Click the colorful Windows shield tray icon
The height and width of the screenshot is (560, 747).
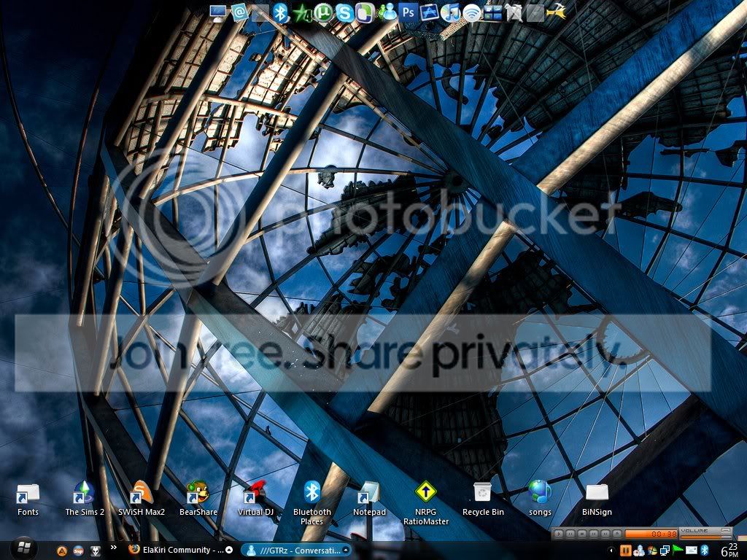click(x=652, y=551)
